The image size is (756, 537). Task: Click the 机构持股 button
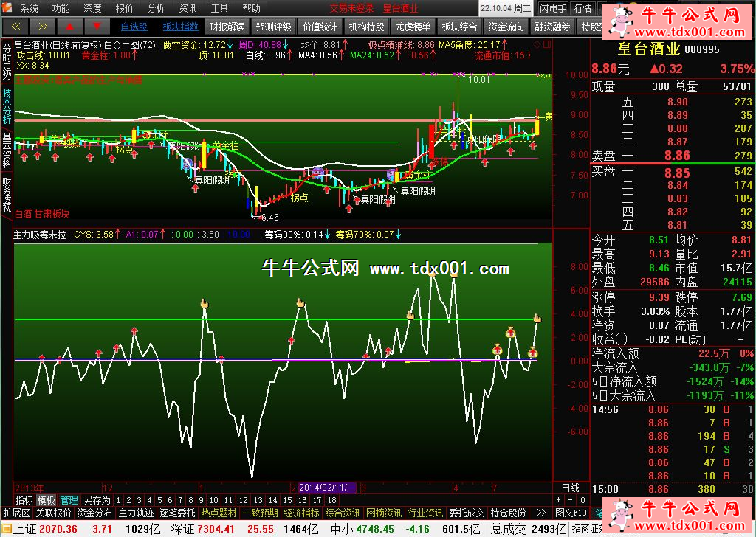366,27
